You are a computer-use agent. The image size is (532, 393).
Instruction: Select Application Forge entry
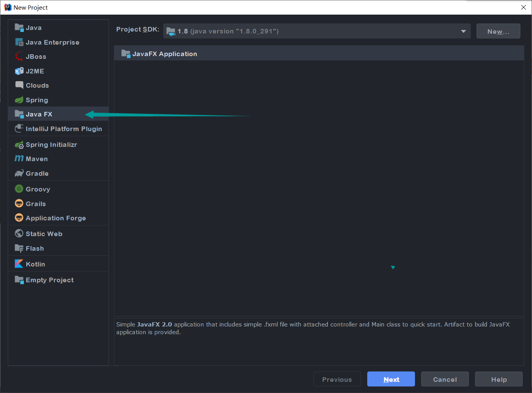coord(58,218)
